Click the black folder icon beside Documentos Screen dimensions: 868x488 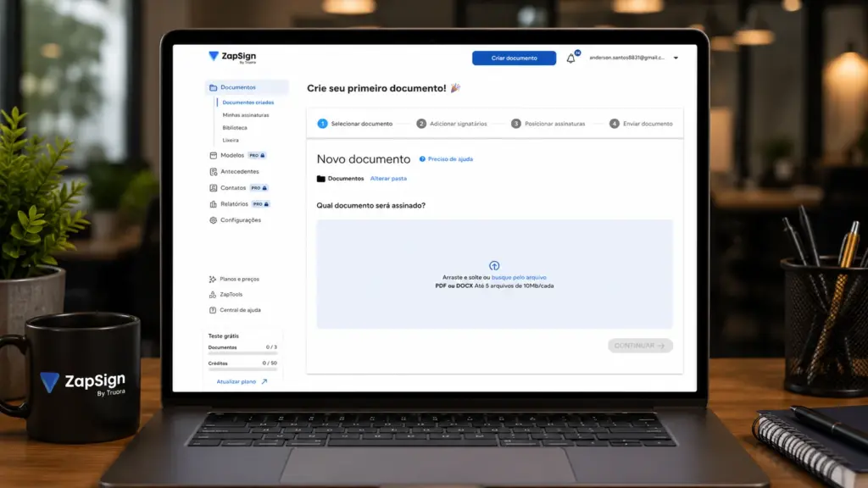tap(321, 179)
